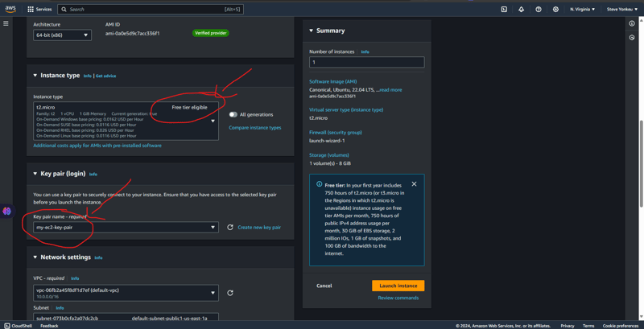Open the VPC Info link
The width and height of the screenshot is (644, 329).
(x=75, y=278)
